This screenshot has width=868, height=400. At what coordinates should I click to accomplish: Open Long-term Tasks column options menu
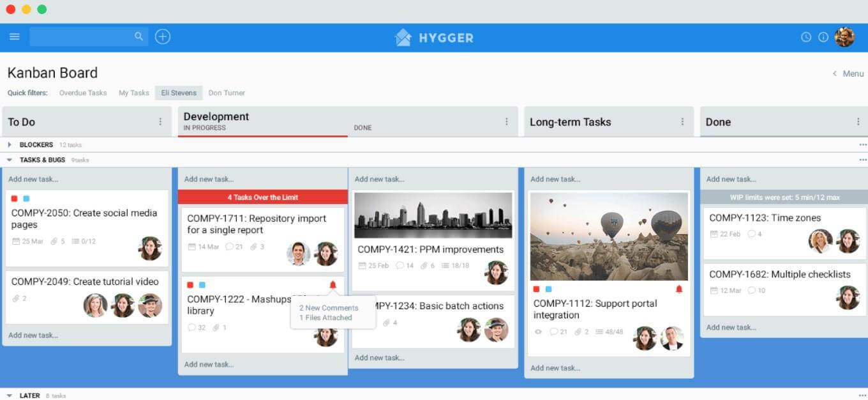pos(682,122)
